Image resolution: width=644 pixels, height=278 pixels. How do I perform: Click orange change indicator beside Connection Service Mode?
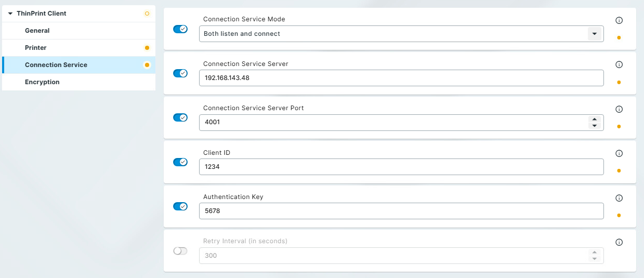coord(619,38)
